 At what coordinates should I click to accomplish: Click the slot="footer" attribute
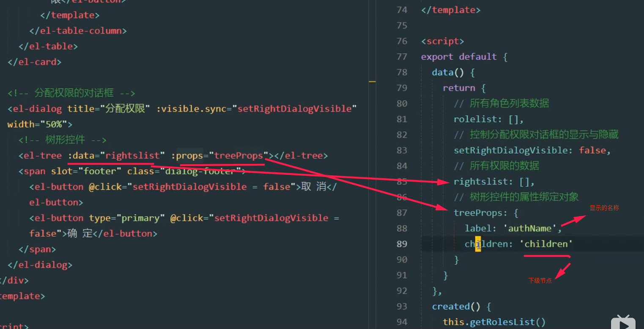(x=86, y=171)
